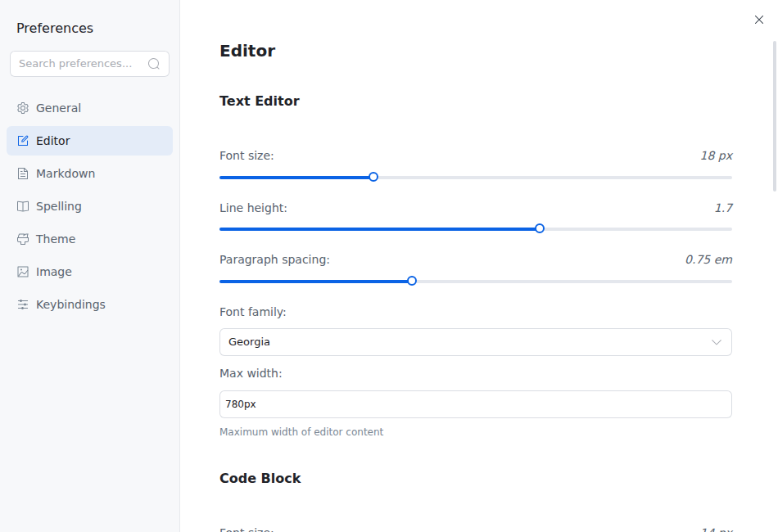This screenshot has height=532, width=778.
Task: Click the General gear icon
Action: coord(23,108)
